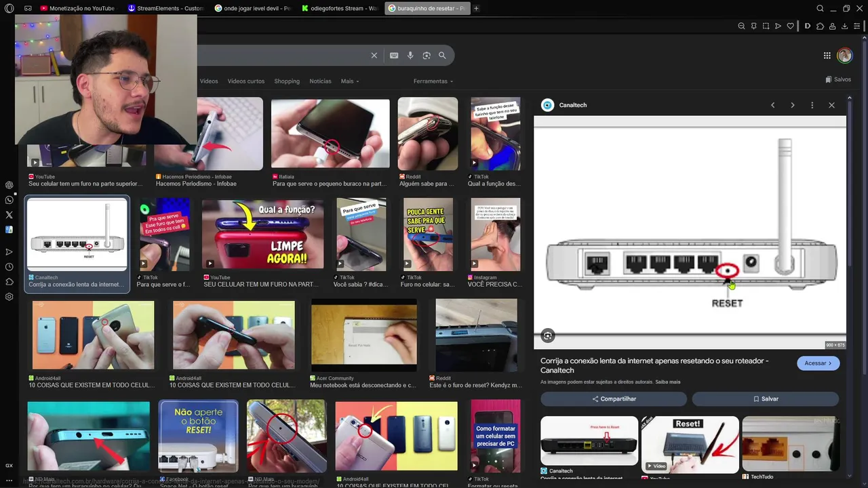The width and height of the screenshot is (868, 488).
Task: Select the Shopping search filter
Action: pos(287,81)
